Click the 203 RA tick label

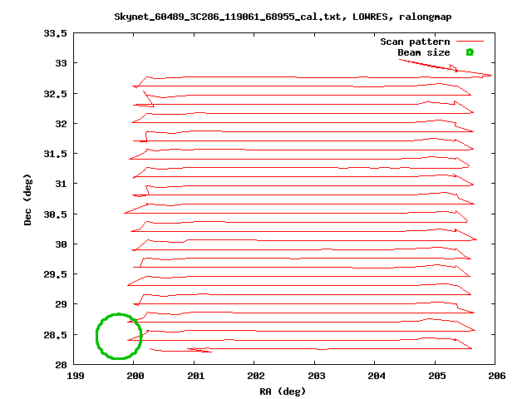click(x=316, y=376)
